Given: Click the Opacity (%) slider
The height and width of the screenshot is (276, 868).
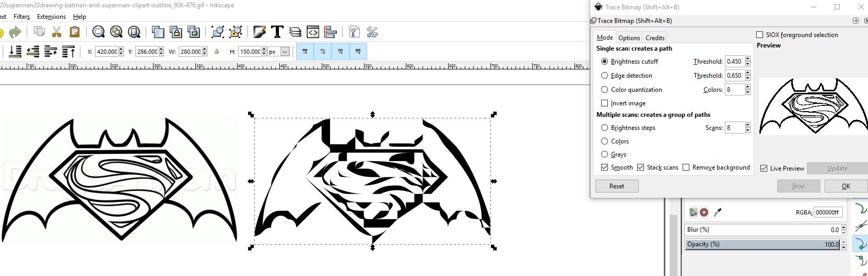Looking at the screenshot, I should 763,244.
